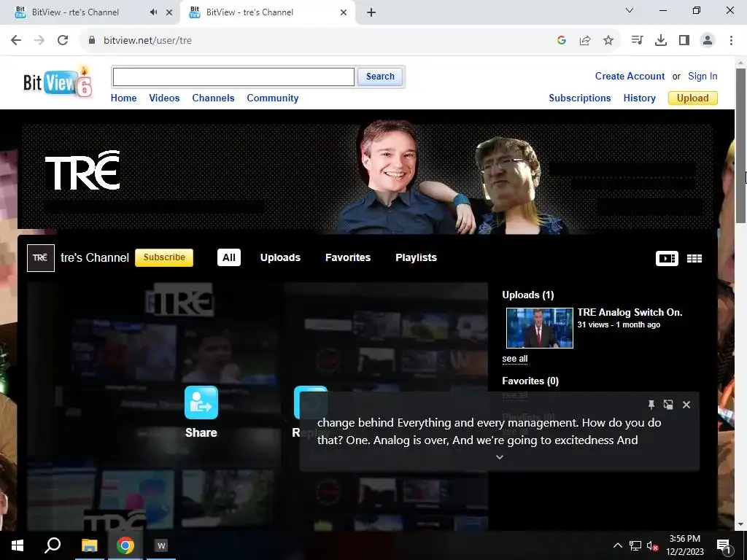
Task: Click the Replay icon in player
Action: [311, 402]
